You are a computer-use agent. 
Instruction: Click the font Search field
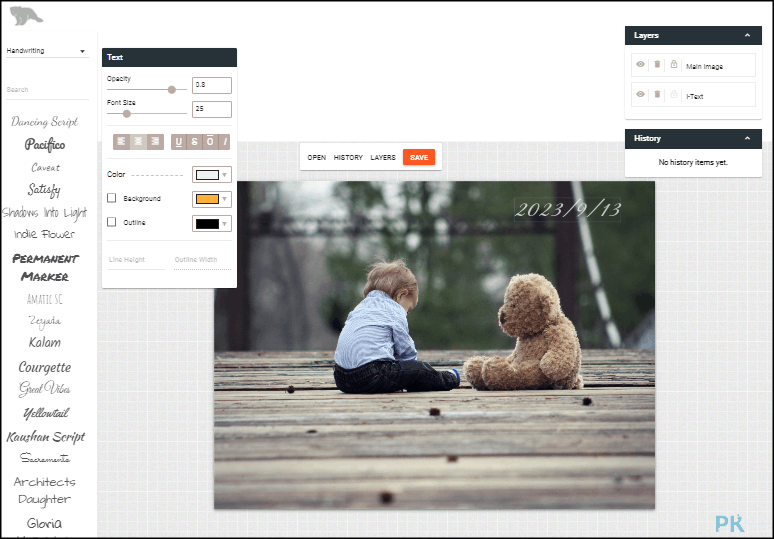tap(47, 90)
